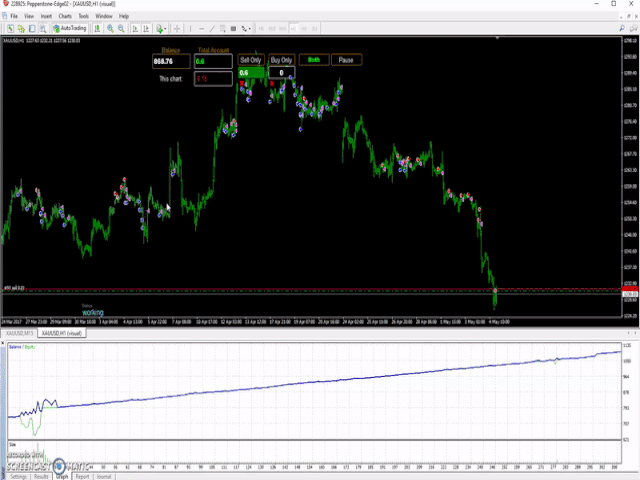Select the horizontal line drawing tool

202,28
